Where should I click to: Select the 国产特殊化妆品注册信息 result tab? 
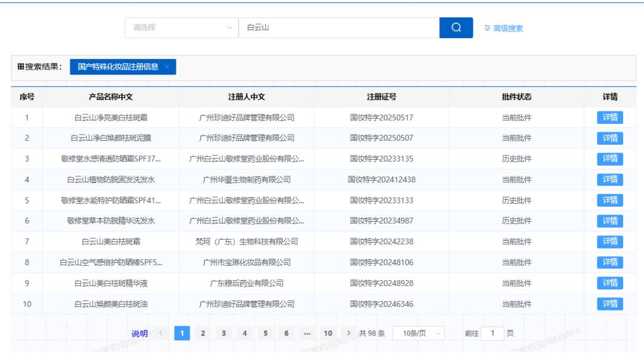coord(118,67)
